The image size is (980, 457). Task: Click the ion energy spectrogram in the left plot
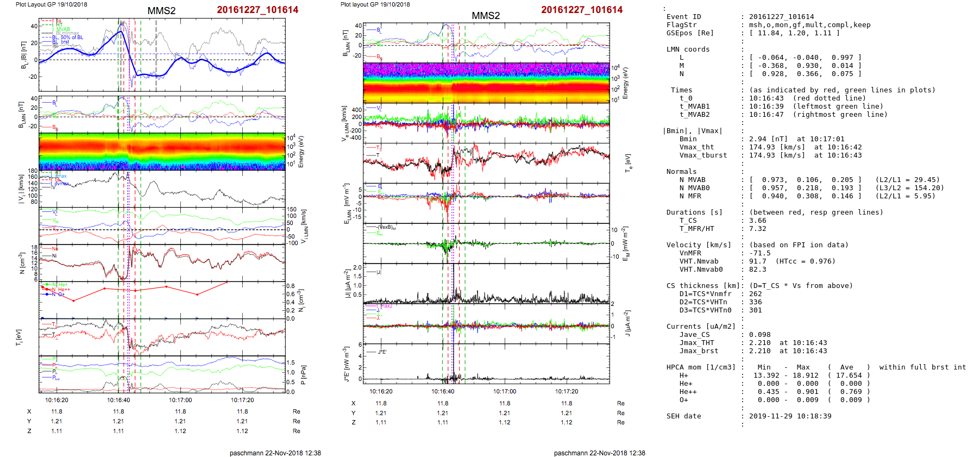[x=162, y=151]
